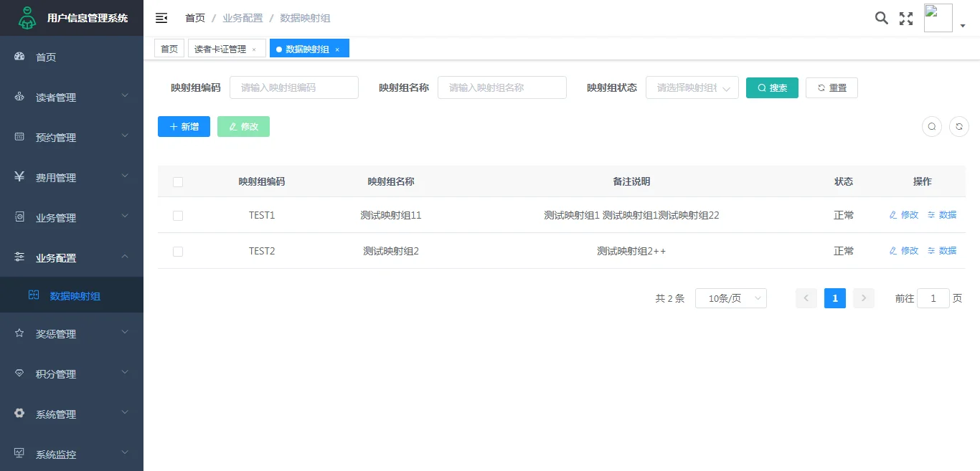Click the system logo icon
Screen dimensions: 980x471
tap(27, 18)
